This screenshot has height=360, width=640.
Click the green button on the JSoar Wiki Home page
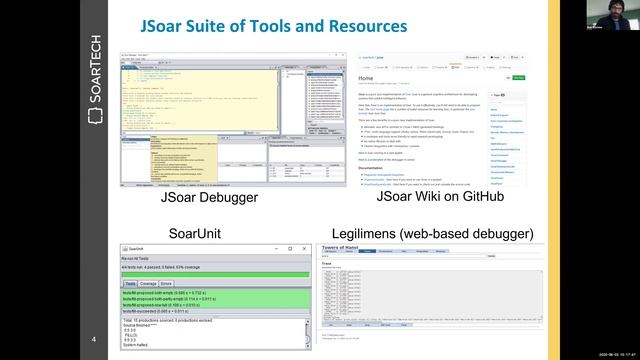tap(519, 78)
